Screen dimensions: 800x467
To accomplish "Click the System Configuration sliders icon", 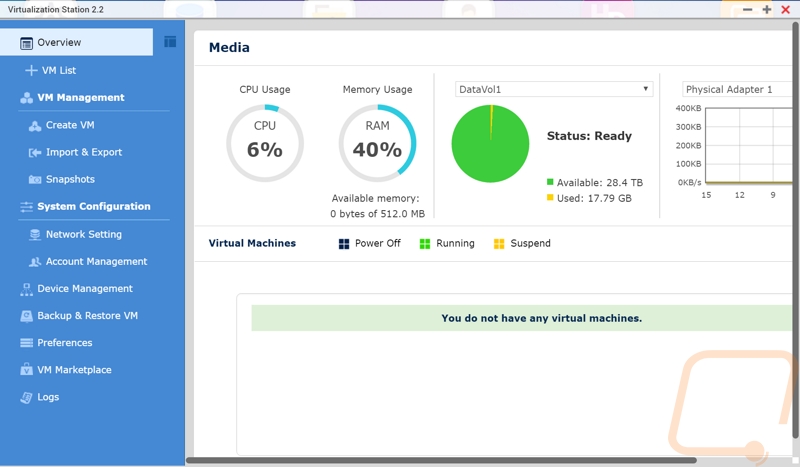I will 27,207.
